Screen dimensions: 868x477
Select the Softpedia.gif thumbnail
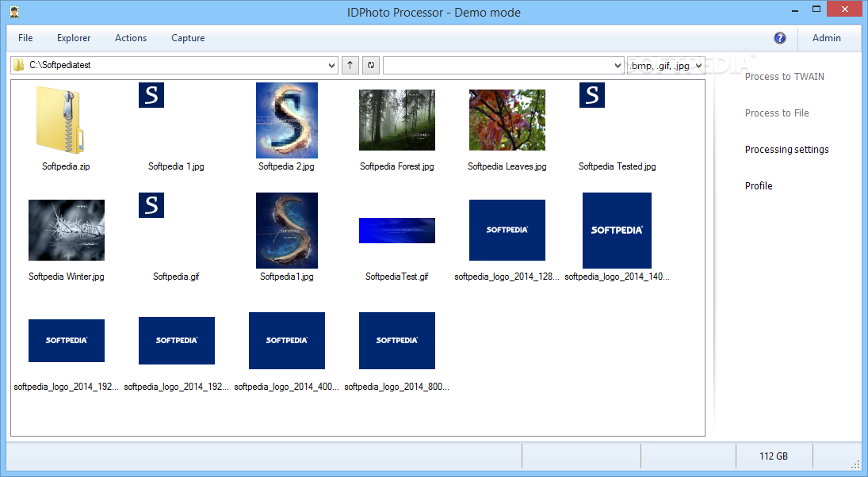pos(151,204)
